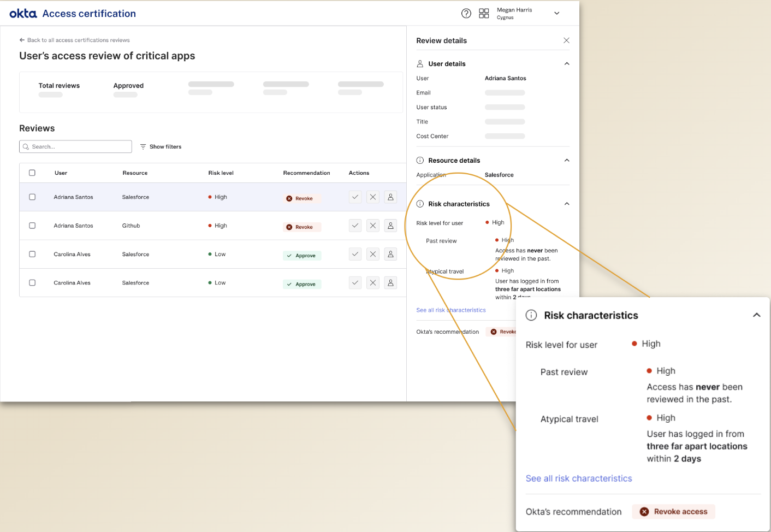771x532 pixels.
Task: Go back to all access certifications reviews
Action: [x=75, y=40]
